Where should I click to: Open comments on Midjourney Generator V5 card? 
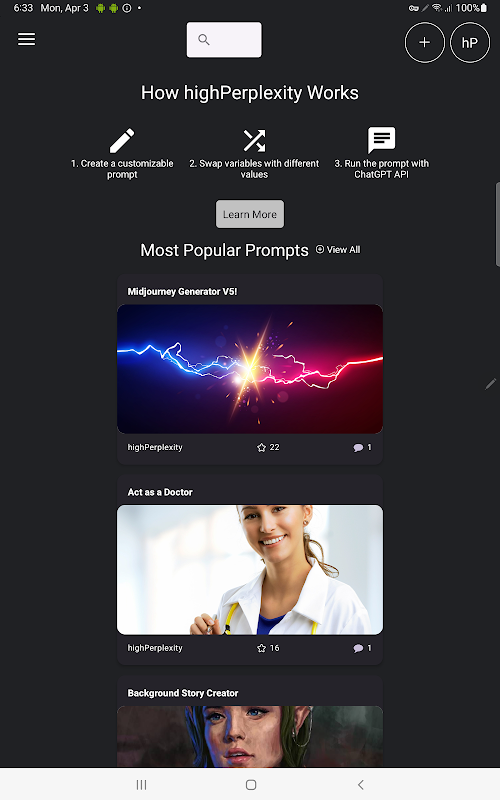[x=358, y=447]
